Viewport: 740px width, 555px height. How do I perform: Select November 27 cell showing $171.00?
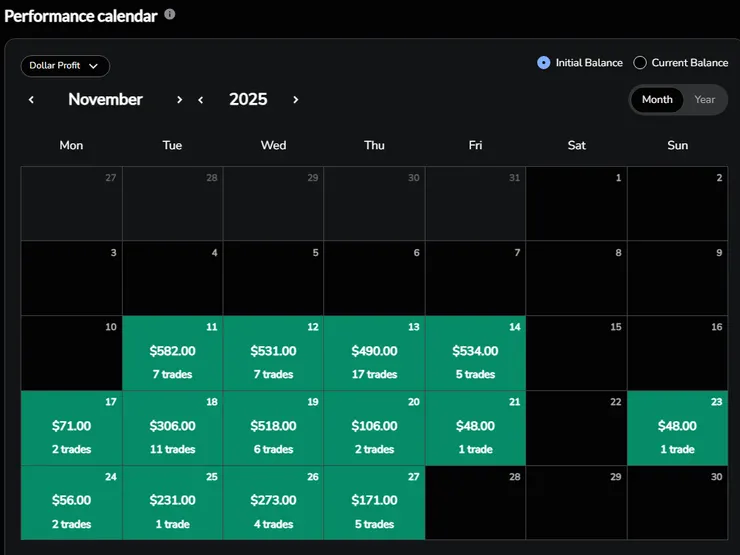click(374, 502)
